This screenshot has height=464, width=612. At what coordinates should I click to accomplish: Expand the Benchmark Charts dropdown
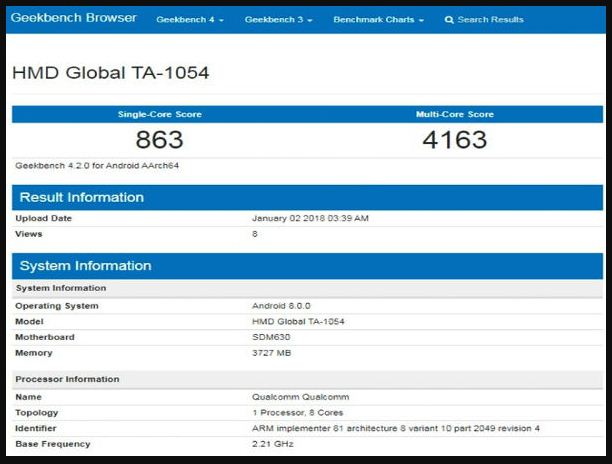pyautogui.click(x=378, y=20)
